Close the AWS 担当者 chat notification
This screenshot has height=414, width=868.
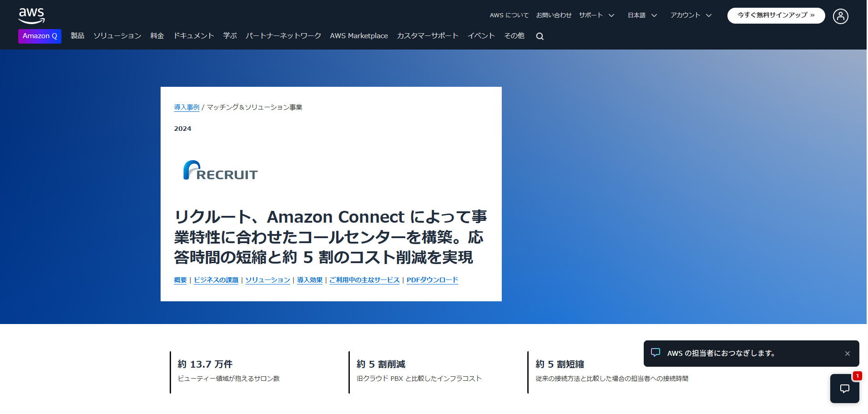(x=847, y=354)
